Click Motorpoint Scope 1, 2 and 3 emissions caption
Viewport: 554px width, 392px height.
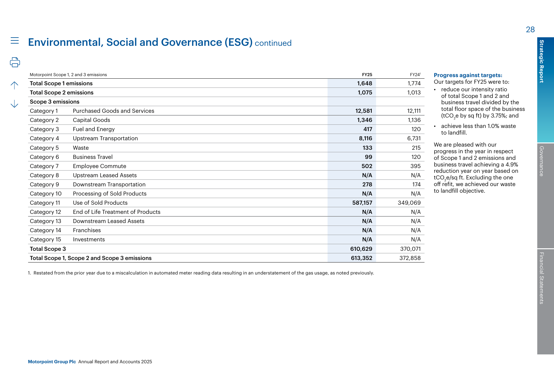[x=68, y=75]
